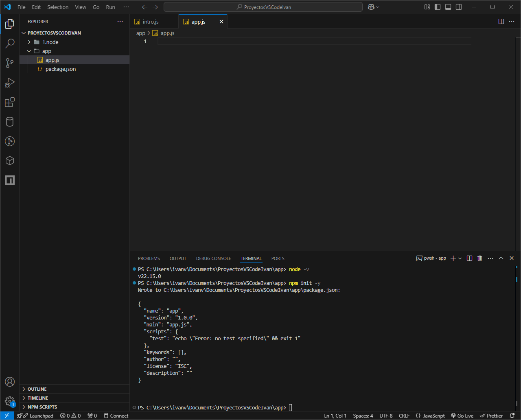Viewport: 521px width, 420px height.
Task: Click the Go Live icon in status bar
Action: tap(462, 416)
